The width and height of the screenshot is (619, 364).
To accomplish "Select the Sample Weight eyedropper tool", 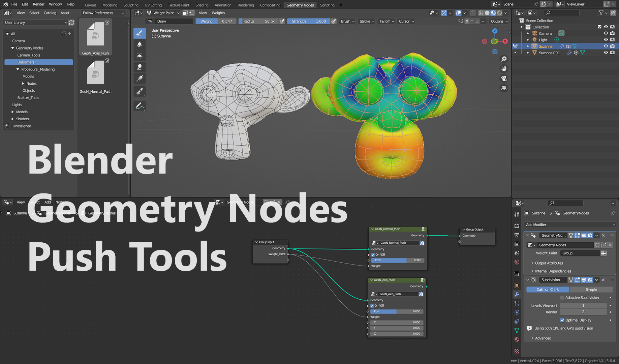I will (139, 91).
